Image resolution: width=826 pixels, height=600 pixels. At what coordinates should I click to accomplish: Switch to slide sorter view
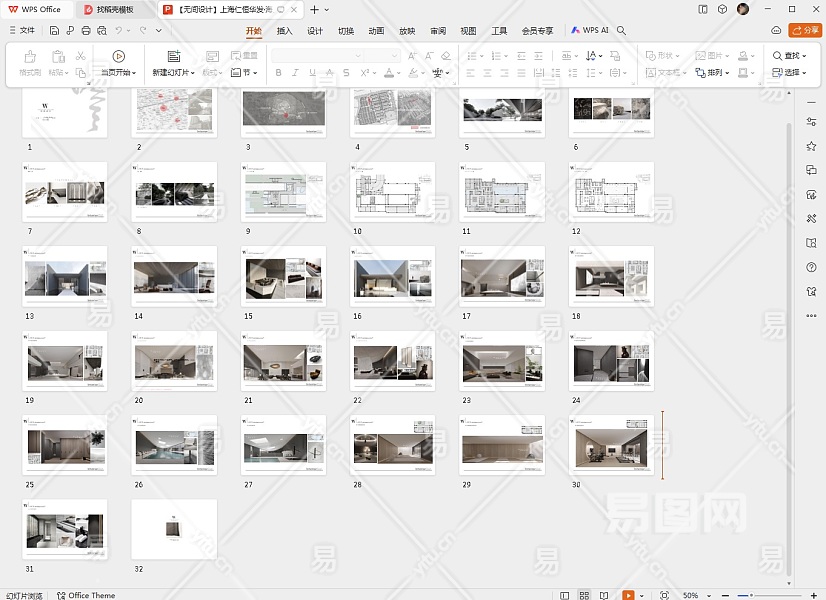click(586, 595)
